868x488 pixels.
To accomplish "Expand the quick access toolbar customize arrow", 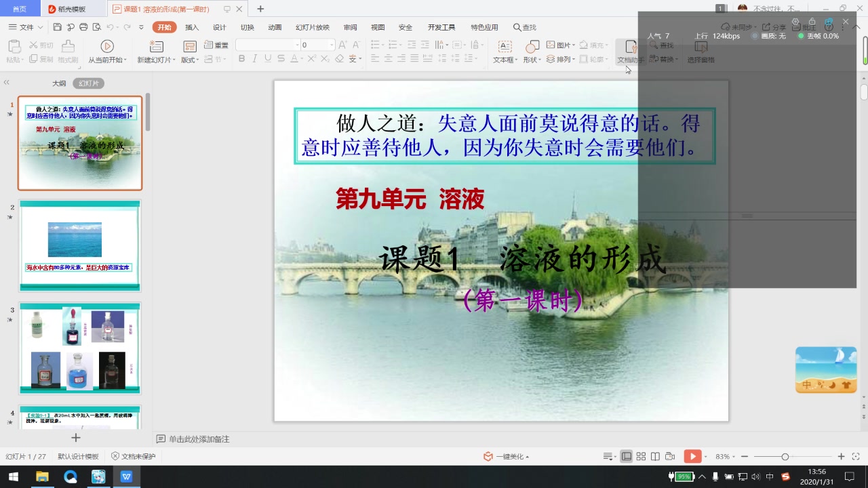I will click(141, 27).
